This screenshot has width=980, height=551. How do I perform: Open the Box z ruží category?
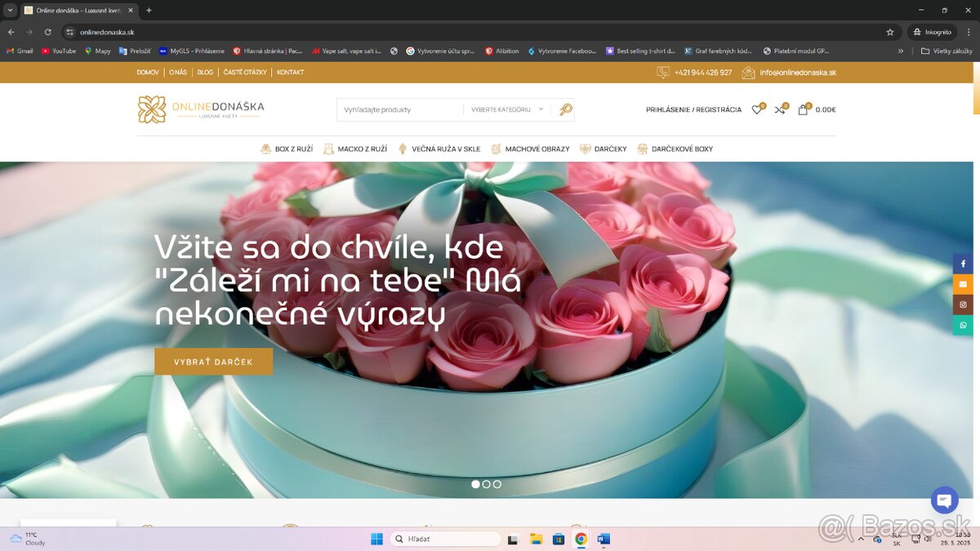click(287, 149)
